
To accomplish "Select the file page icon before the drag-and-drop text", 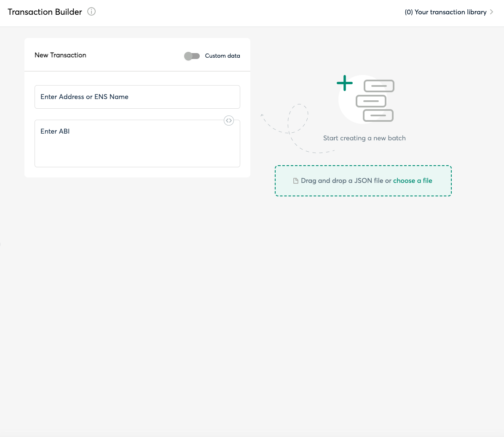I will [x=295, y=180].
